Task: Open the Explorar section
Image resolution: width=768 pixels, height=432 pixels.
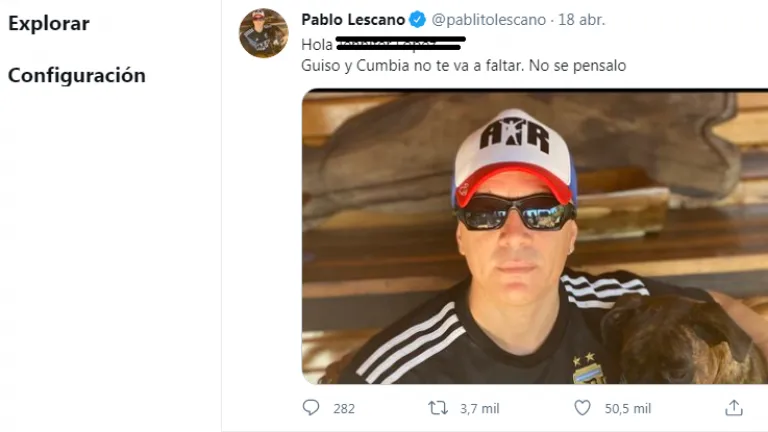Action: 49,24
